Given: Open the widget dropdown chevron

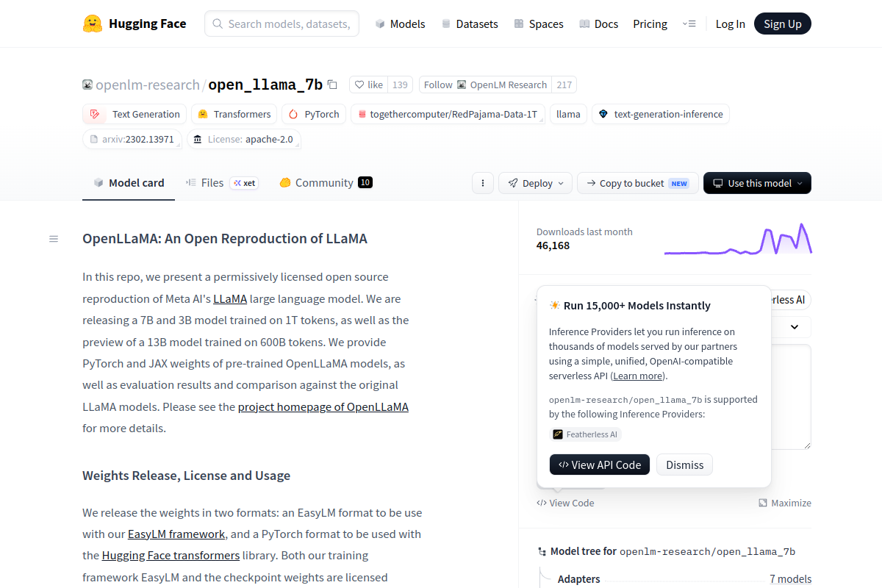Looking at the screenshot, I should pyautogui.click(x=795, y=326).
